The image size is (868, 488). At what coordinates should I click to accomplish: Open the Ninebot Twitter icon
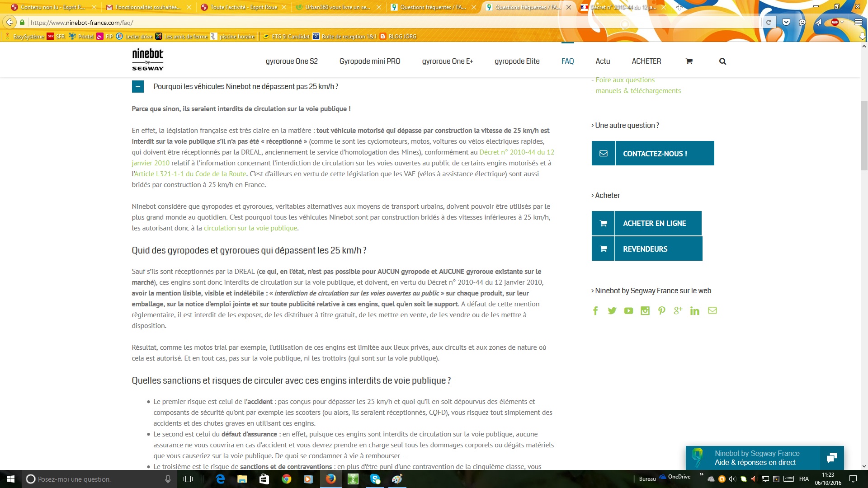tap(612, 311)
